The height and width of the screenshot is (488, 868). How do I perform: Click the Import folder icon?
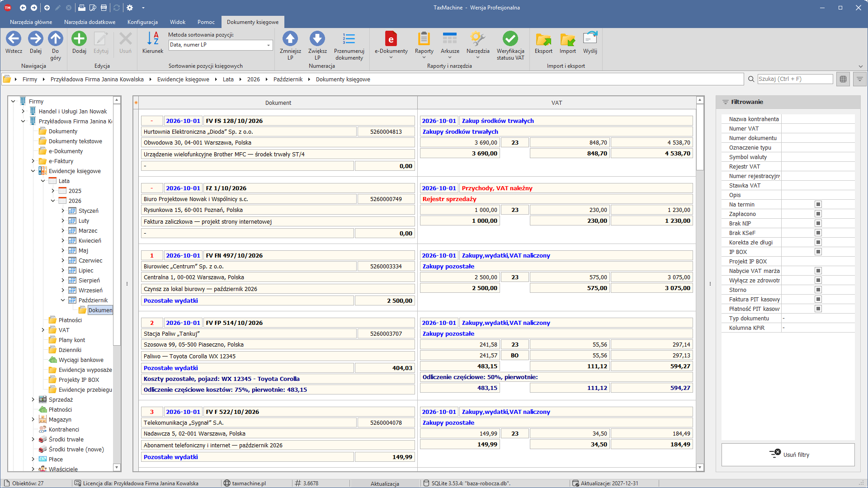coord(567,39)
